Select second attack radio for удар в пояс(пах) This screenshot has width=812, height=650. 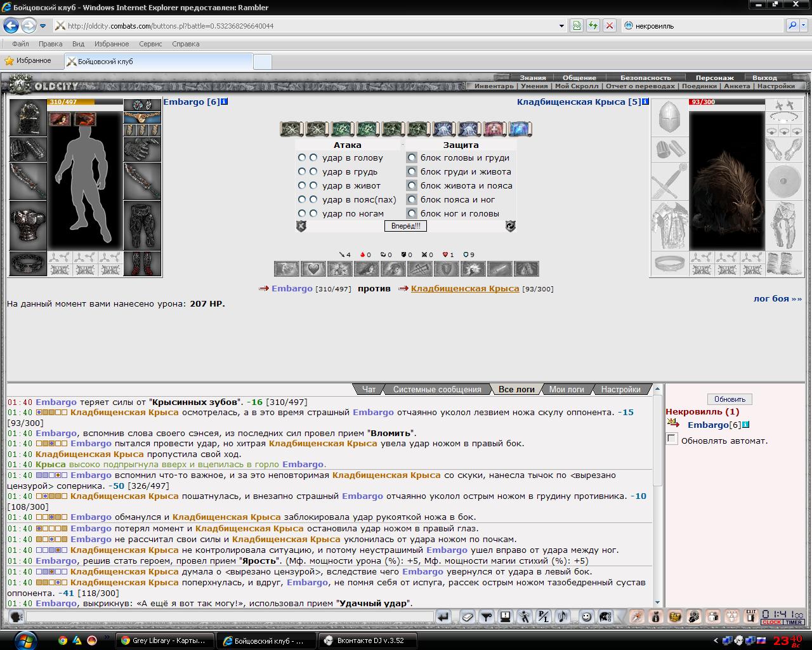click(x=313, y=199)
